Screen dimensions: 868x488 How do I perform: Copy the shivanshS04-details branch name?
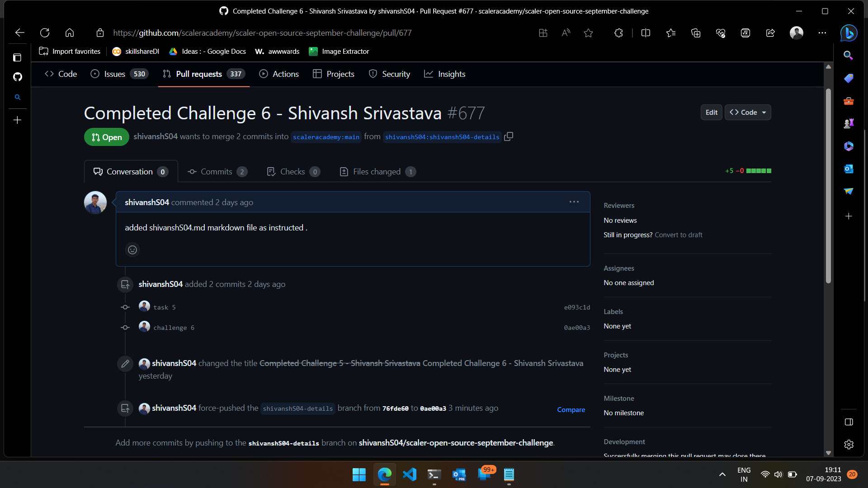[509, 136]
